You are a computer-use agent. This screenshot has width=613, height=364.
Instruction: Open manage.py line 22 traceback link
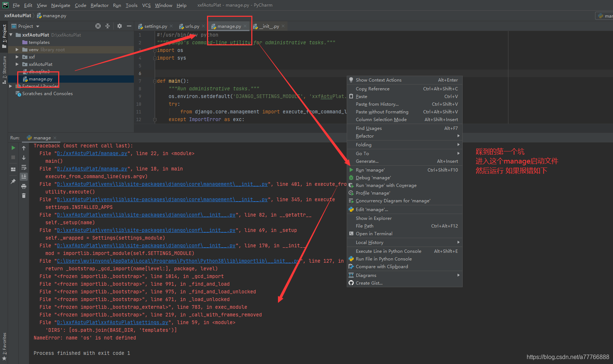(x=92, y=154)
